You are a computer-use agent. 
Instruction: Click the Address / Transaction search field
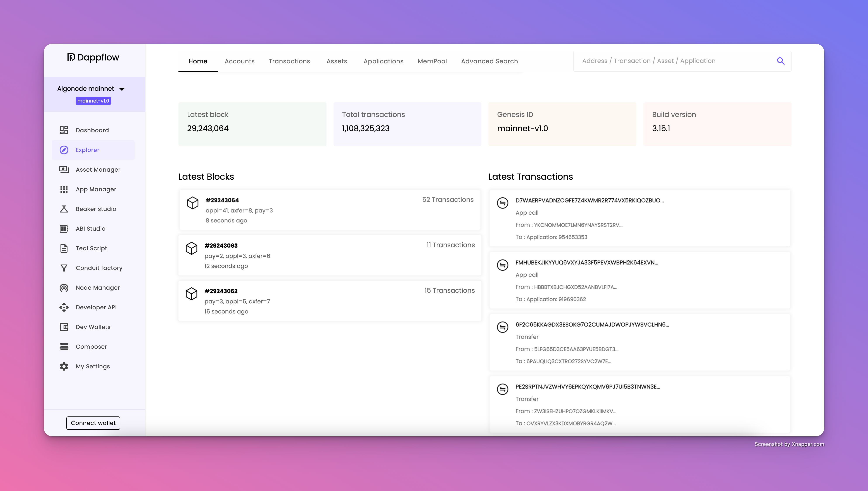click(674, 61)
